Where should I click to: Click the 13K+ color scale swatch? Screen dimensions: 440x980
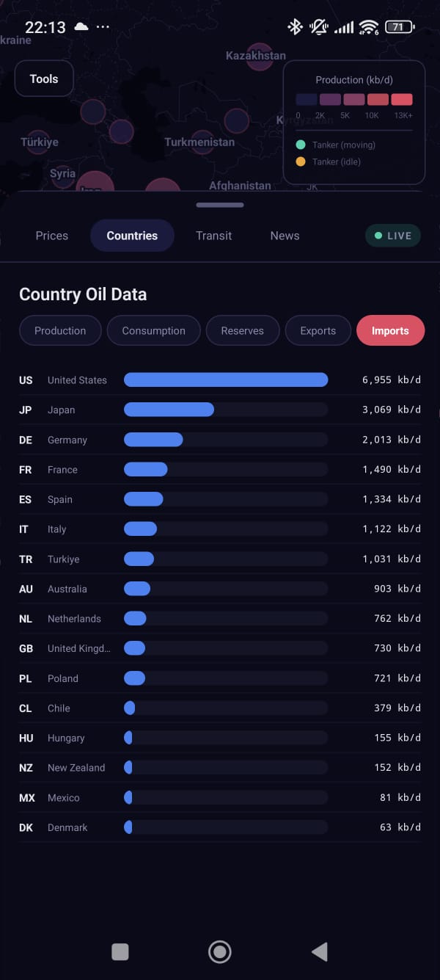tap(401, 99)
